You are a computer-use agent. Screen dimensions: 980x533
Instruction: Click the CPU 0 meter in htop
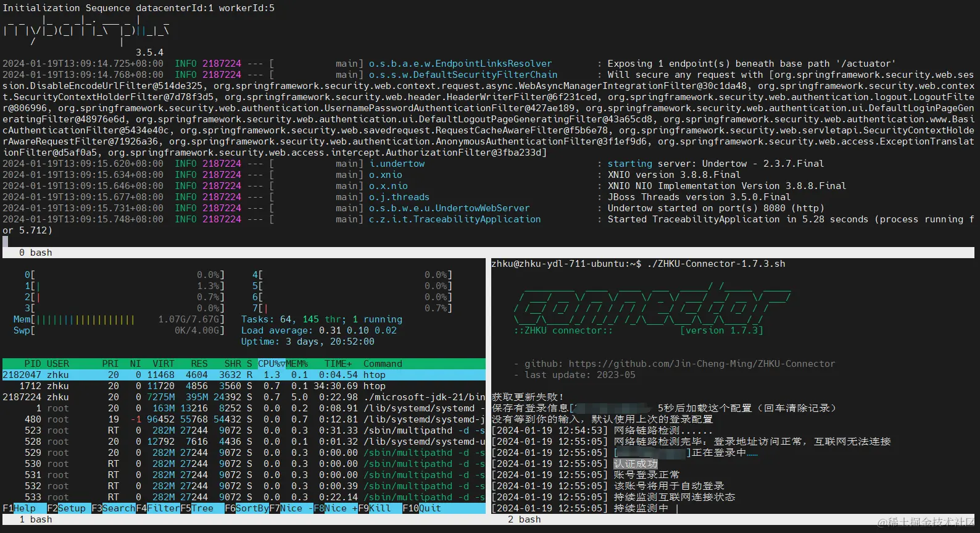pyautogui.click(x=125, y=275)
